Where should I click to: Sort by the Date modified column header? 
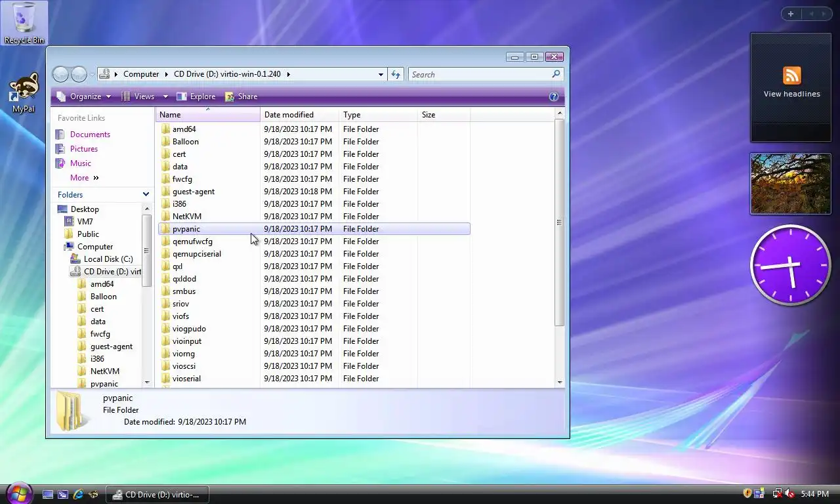[300, 115]
